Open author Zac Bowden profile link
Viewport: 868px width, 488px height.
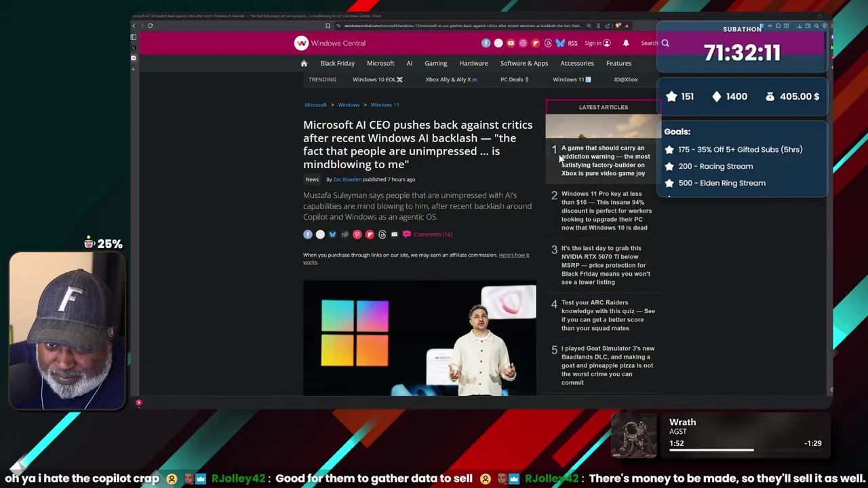pos(347,180)
